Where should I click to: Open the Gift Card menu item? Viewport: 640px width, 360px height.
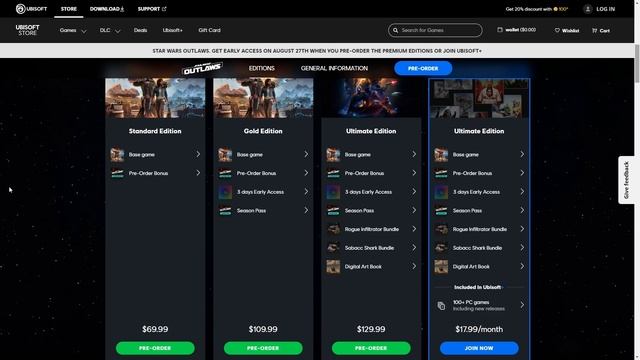coord(209,30)
